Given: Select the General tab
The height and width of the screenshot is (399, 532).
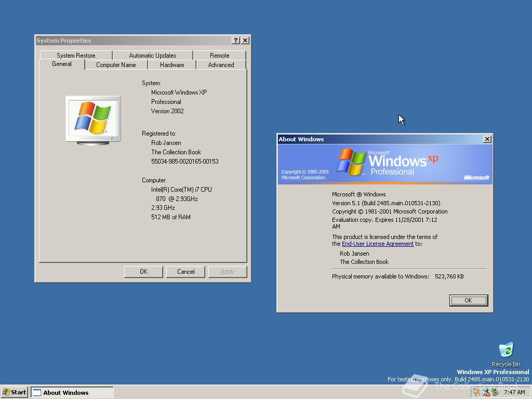Looking at the screenshot, I should (x=62, y=64).
